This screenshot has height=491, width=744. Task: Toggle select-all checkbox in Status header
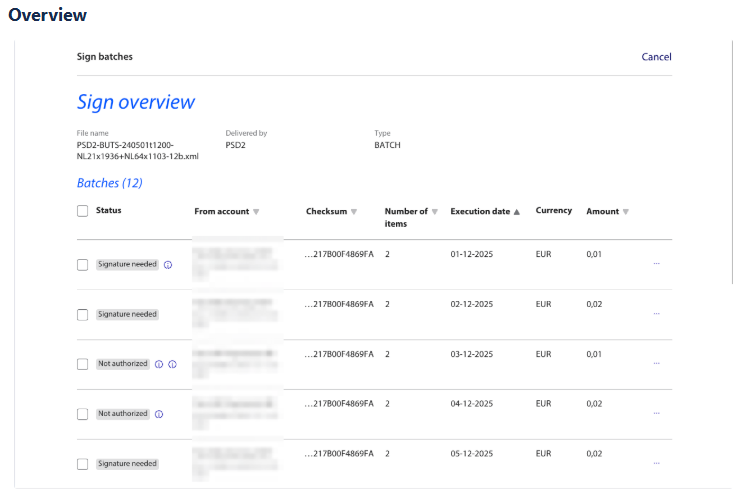[83, 211]
